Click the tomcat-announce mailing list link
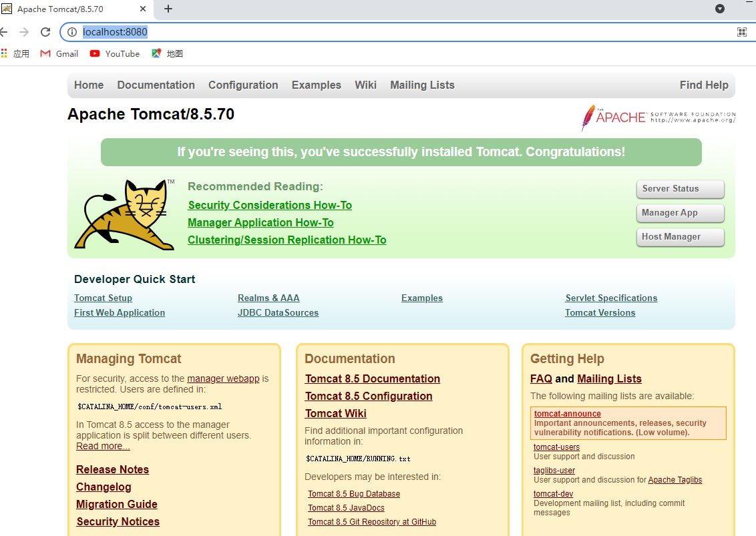This screenshot has height=536, width=756. [567, 413]
